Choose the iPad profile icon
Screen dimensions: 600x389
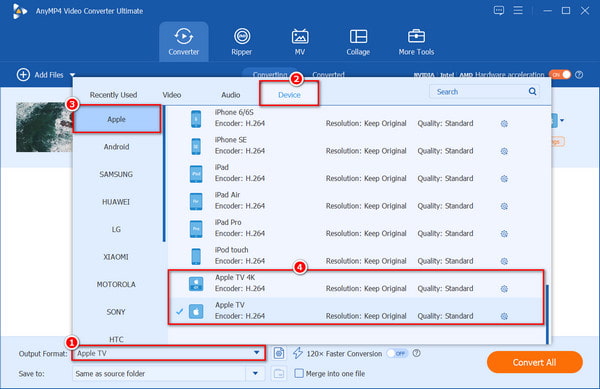[196, 174]
